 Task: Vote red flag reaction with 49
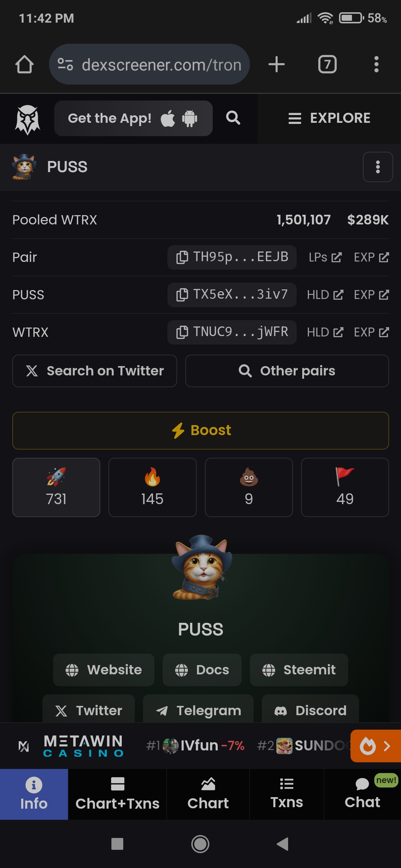tap(345, 487)
